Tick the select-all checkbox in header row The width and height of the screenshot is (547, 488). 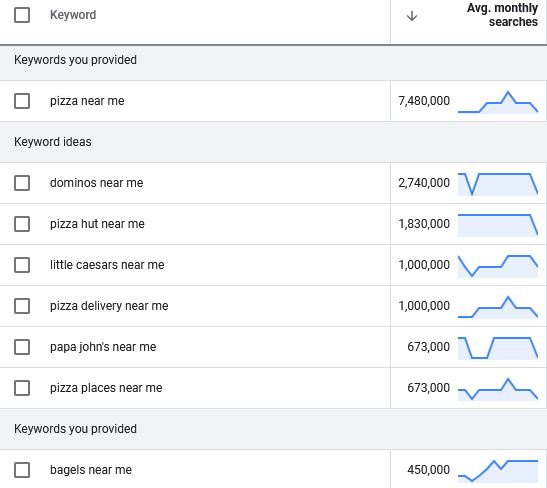pyautogui.click(x=22, y=15)
